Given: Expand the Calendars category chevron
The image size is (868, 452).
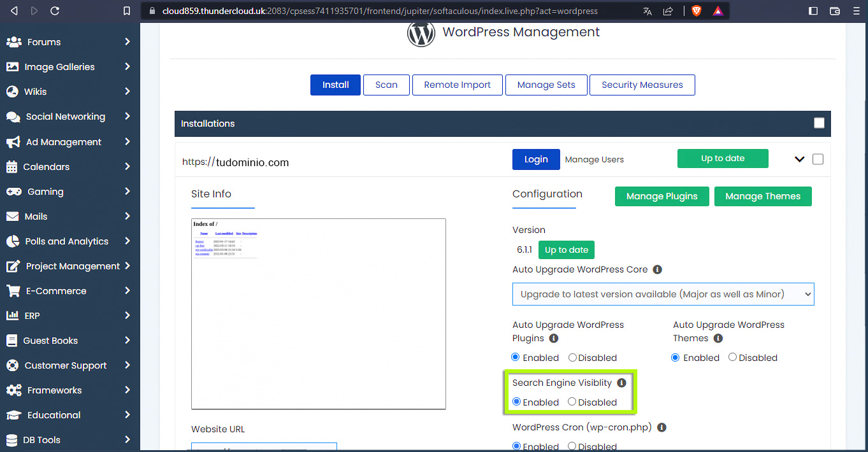Looking at the screenshot, I should tap(127, 166).
